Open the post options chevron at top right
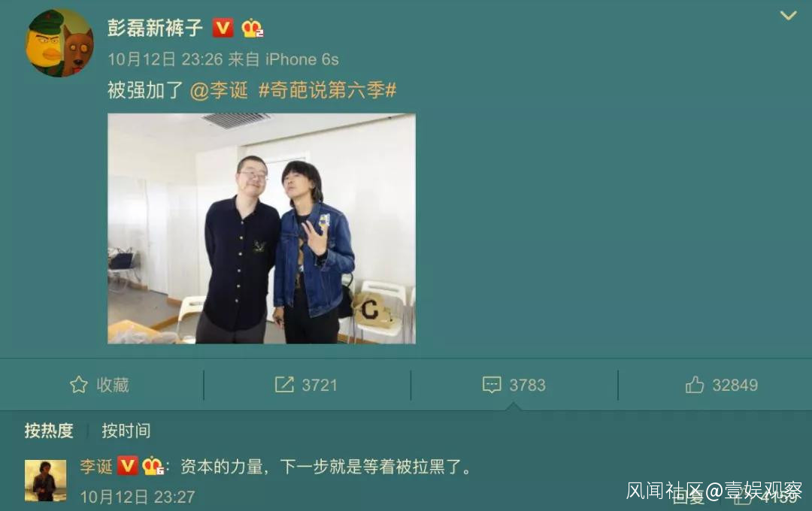 click(x=788, y=16)
